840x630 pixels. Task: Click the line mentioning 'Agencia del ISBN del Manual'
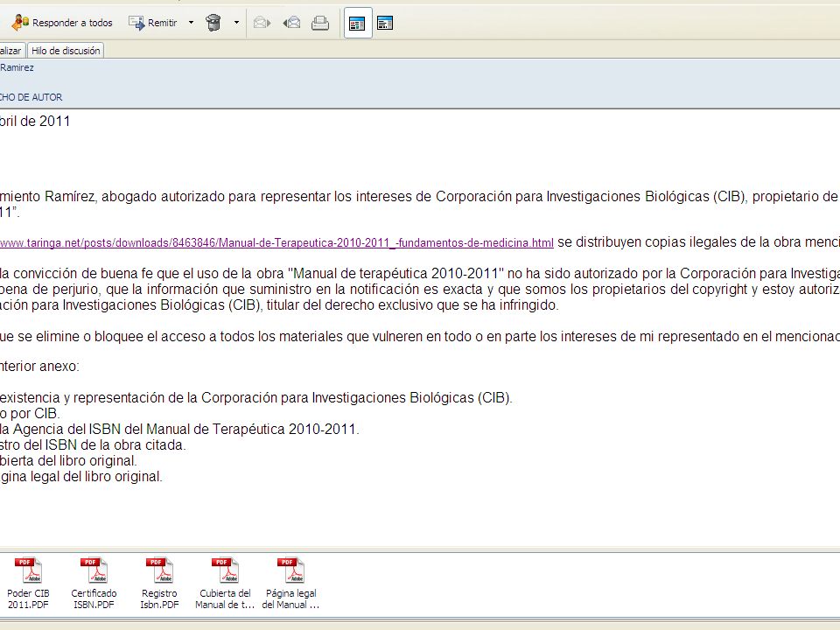pyautogui.click(x=179, y=429)
